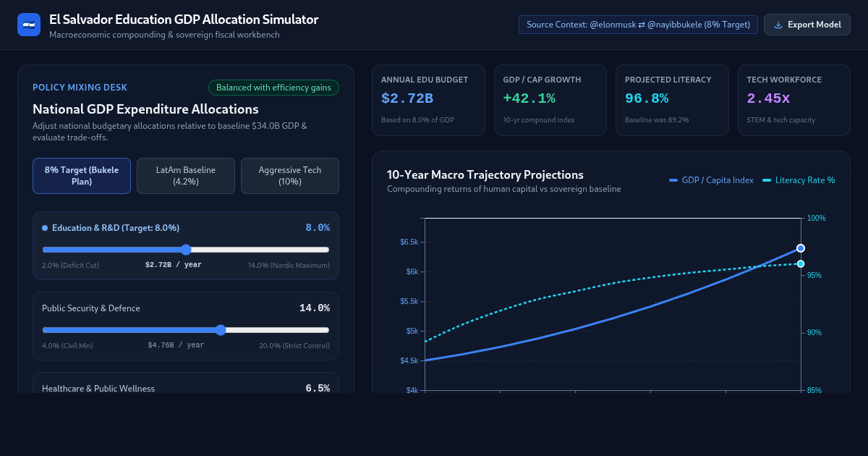The image size is (868, 456).
Task: Select the 8% Target (Bukele Plan) preset
Action: [x=82, y=176]
